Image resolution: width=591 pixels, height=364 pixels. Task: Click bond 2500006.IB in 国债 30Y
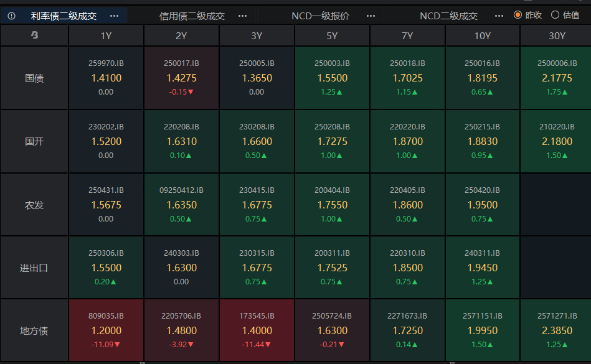(x=557, y=63)
